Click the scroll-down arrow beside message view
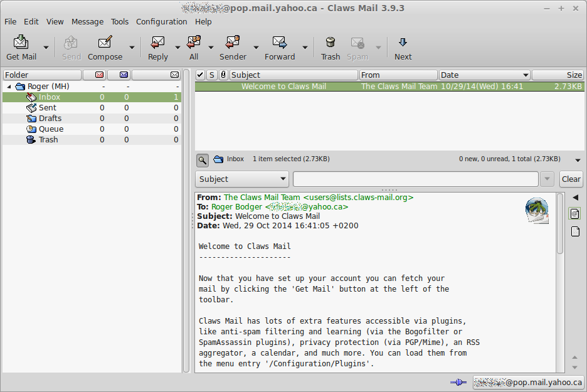This screenshot has width=587, height=392. (574, 368)
